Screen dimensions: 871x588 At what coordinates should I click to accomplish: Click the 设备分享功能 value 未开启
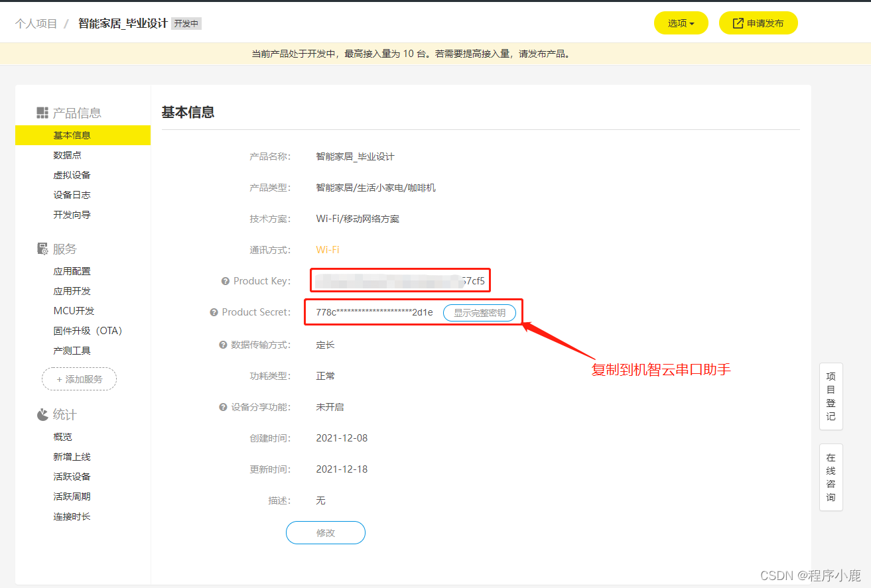click(x=330, y=407)
